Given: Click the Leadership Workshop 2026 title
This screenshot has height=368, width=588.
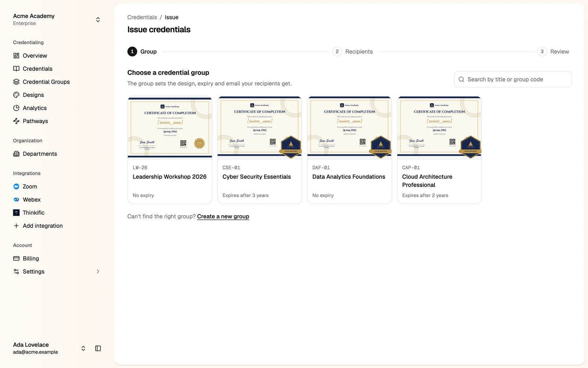Looking at the screenshot, I should pyautogui.click(x=170, y=177).
